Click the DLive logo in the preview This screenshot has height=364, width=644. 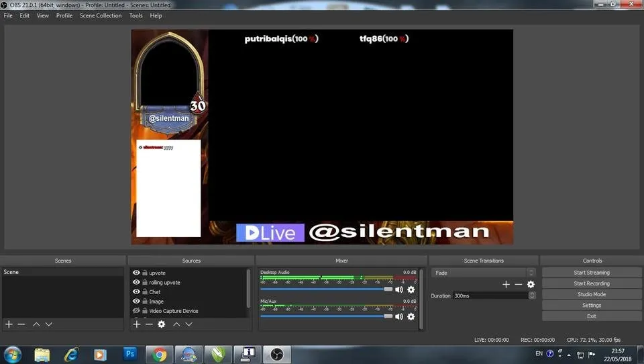[x=270, y=233]
